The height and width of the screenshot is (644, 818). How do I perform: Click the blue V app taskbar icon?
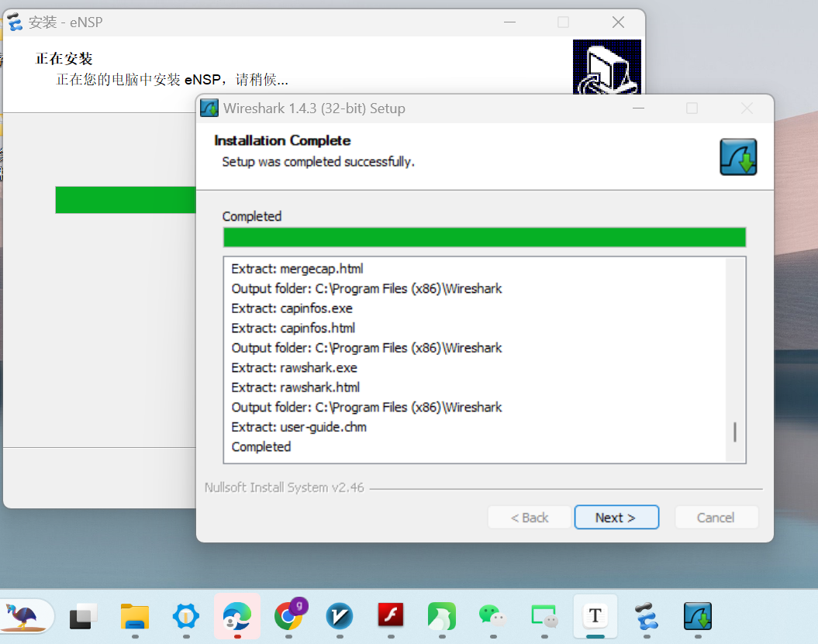click(340, 617)
